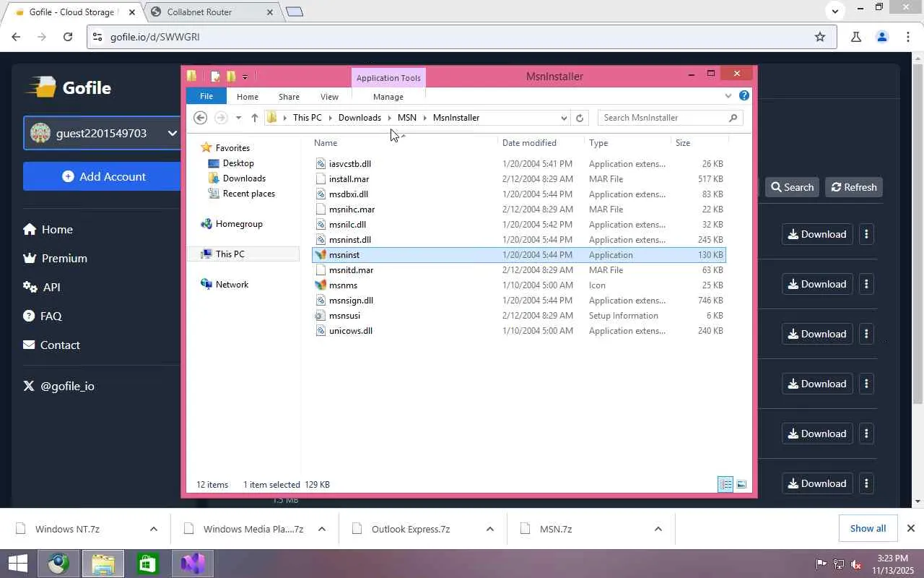924x578 pixels.
Task: Open the Manage ribbon tab
Action: (x=388, y=97)
